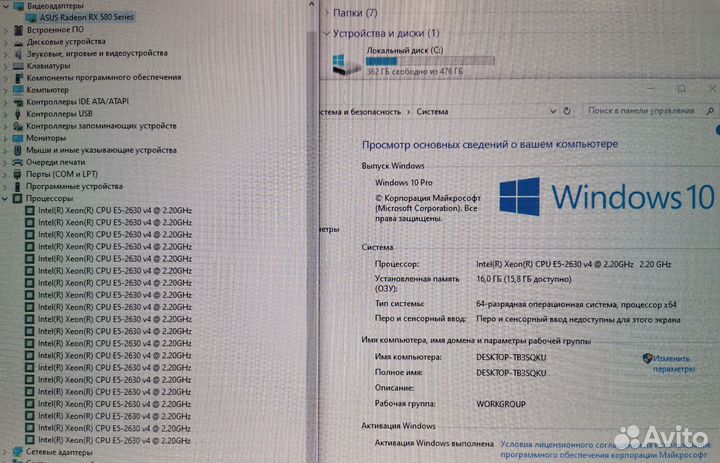
Task: Click the Сетевые адаптеры network icon
Action: (x=17, y=452)
